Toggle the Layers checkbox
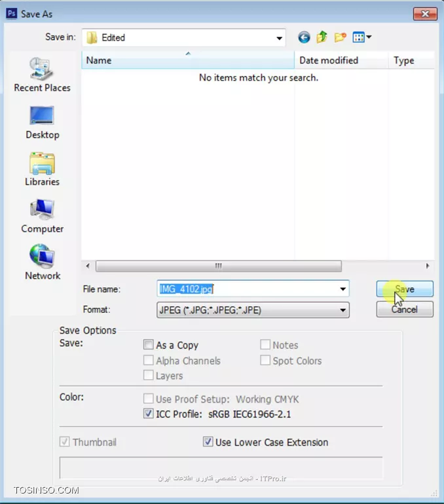Screen dimensions: 444x504 click(x=148, y=375)
